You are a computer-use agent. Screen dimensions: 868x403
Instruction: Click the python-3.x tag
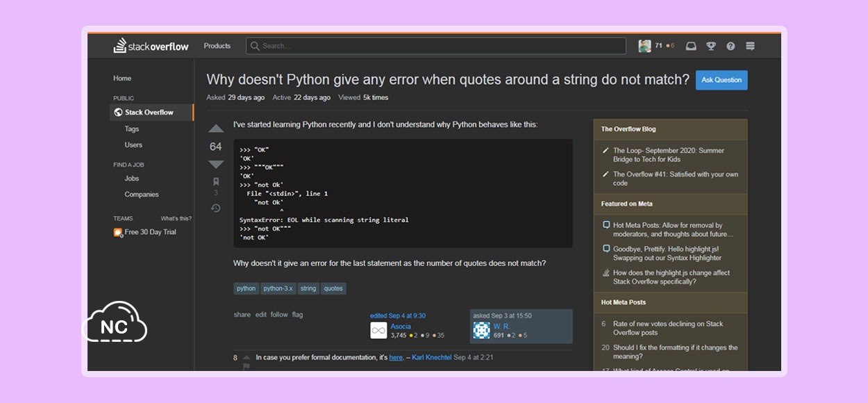(278, 288)
